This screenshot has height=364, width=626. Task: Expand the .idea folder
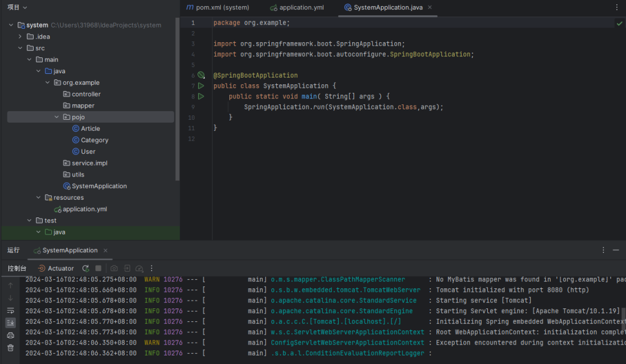20,37
